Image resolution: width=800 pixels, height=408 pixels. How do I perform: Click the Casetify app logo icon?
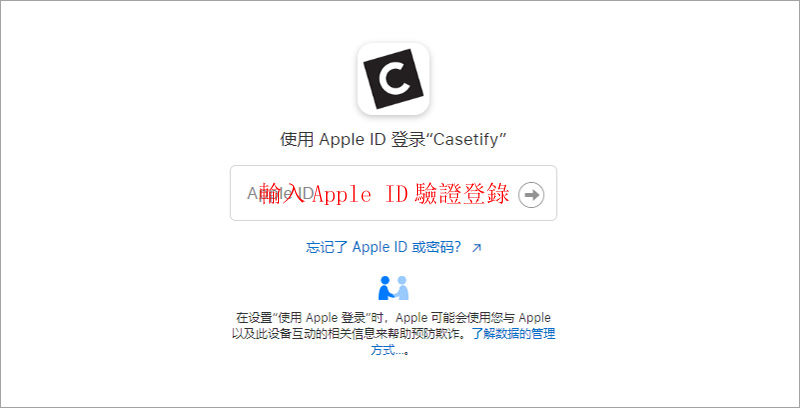coord(393,79)
